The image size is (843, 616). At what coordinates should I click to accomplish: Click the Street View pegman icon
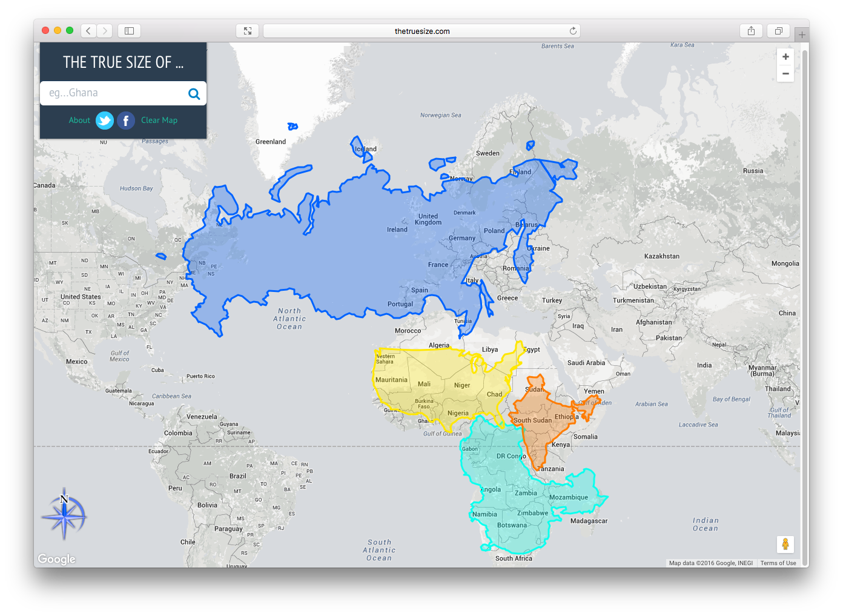[x=785, y=544]
